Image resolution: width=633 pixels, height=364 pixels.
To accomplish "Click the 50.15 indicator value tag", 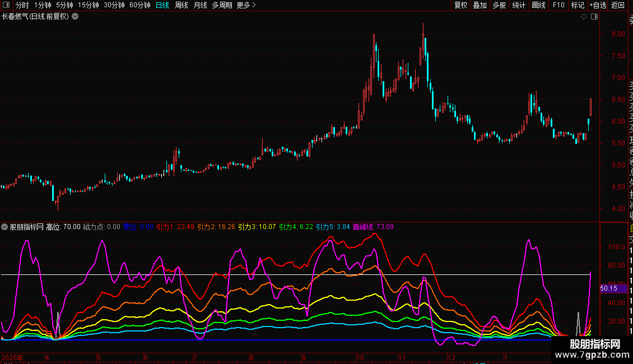I will 613,288.
